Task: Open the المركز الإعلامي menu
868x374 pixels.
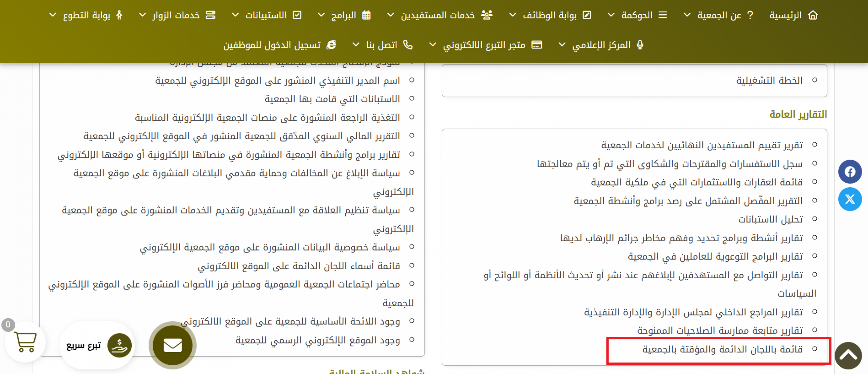Action: [601, 45]
